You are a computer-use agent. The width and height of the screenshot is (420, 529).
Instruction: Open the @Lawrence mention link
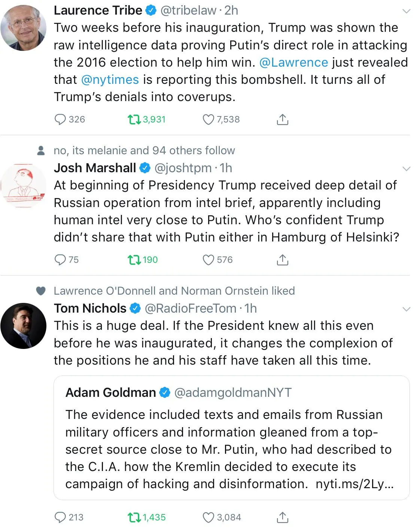[x=293, y=62]
